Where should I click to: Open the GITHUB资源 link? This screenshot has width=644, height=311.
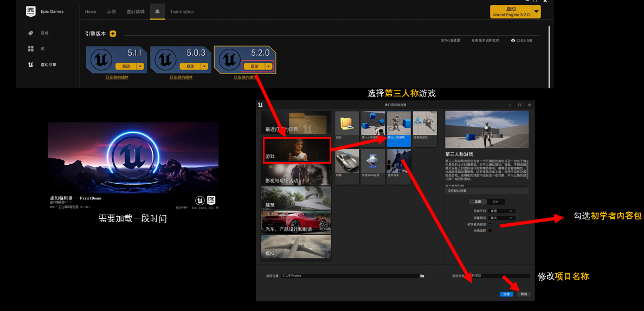point(450,41)
